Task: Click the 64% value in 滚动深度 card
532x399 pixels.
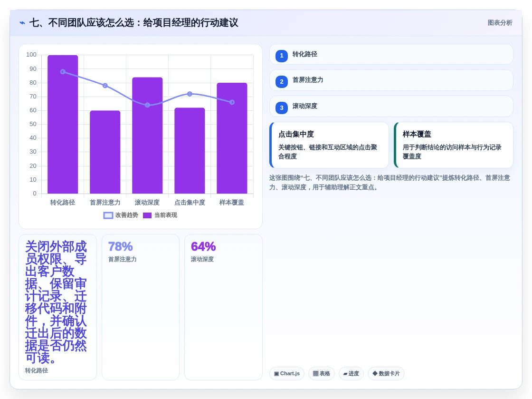Action: [203, 246]
